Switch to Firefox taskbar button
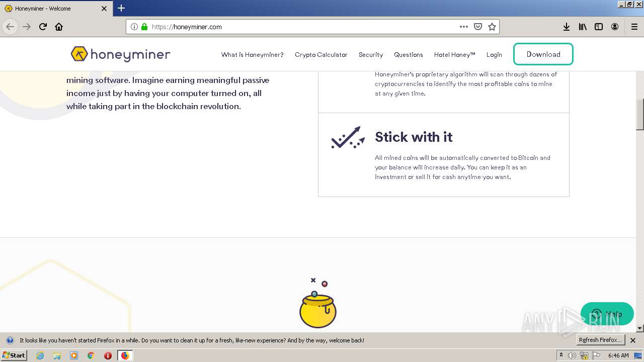The height and width of the screenshot is (362, 644). [125, 355]
